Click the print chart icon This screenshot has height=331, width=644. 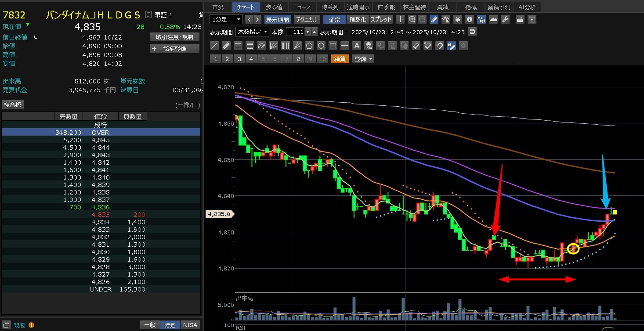pyautogui.click(x=520, y=19)
